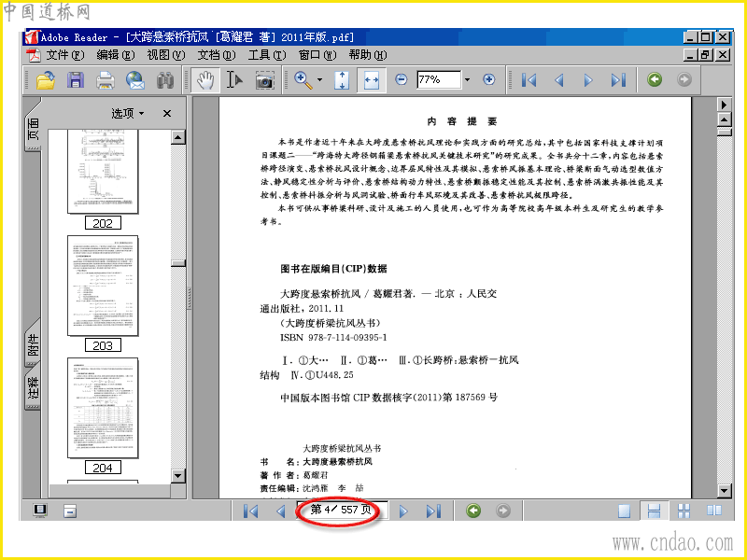The image size is (747, 560).
Task: Select the Snapshot camera tool
Action: [x=264, y=80]
